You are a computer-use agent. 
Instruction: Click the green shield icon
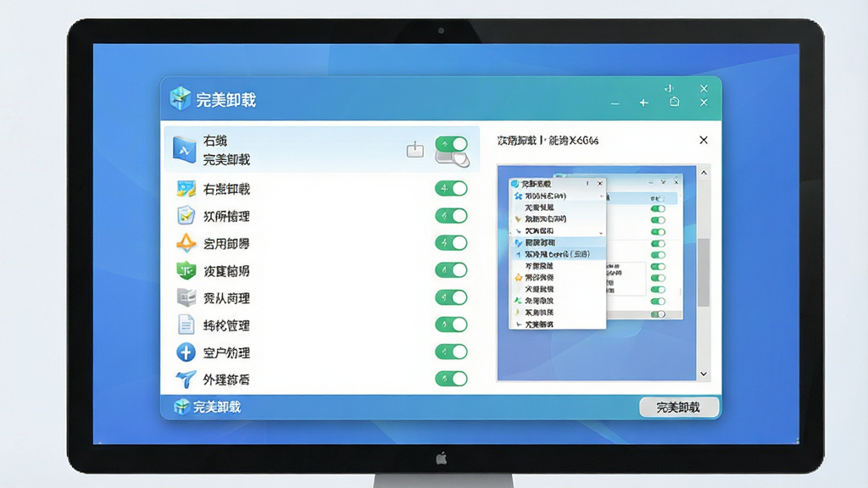tap(186, 270)
